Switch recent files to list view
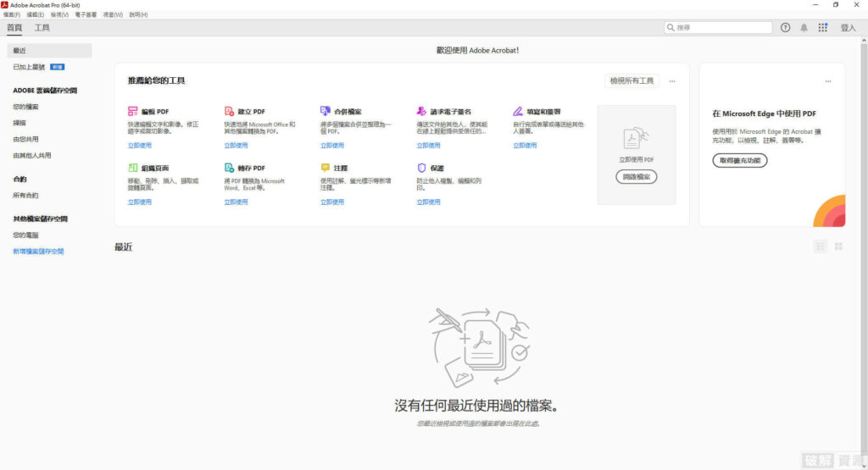This screenshot has width=868, height=470. coord(820,246)
